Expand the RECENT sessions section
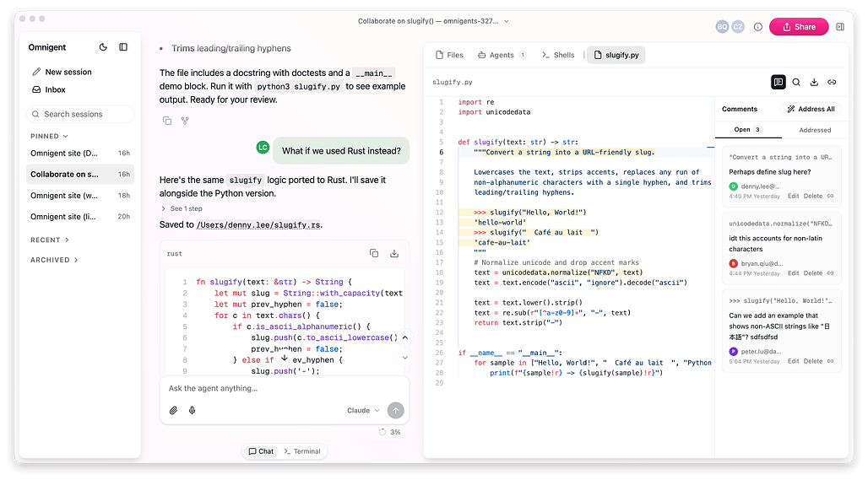The image size is (868, 480). 50,240
